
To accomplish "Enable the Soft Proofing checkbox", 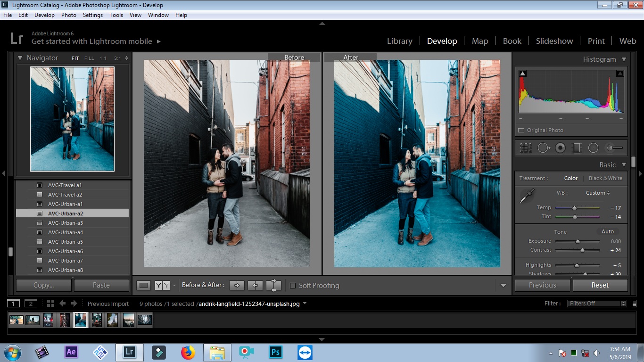I will pyautogui.click(x=293, y=286).
